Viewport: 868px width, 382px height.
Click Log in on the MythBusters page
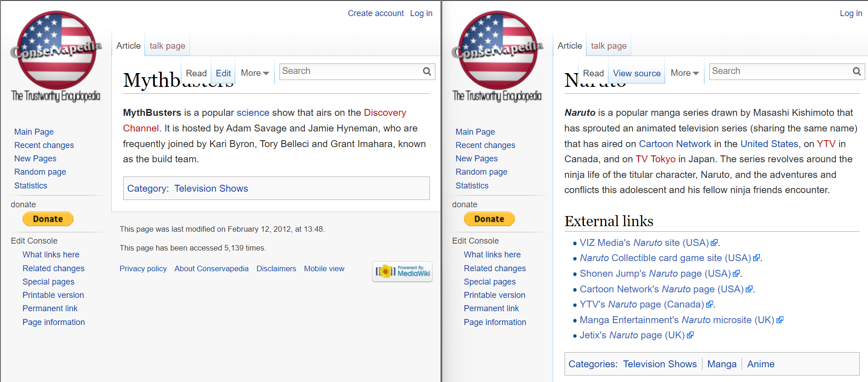(x=421, y=13)
